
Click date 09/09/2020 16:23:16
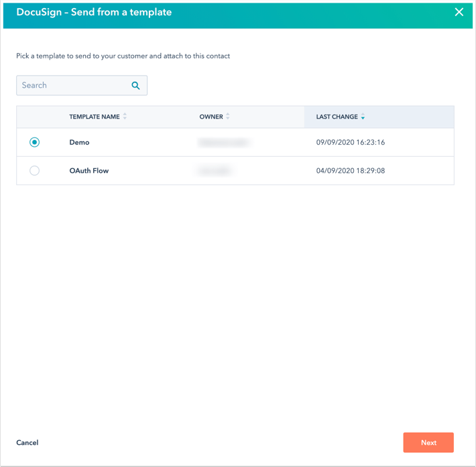(351, 142)
